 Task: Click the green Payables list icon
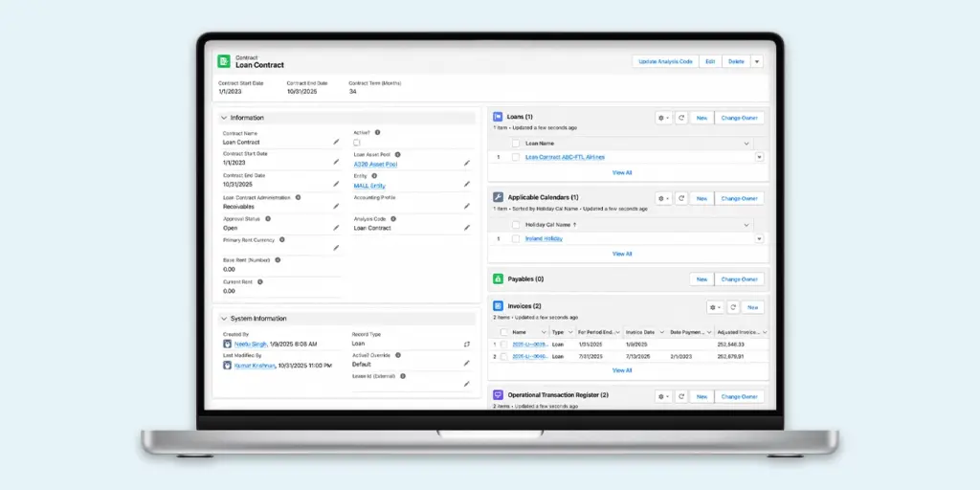pyautogui.click(x=498, y=278)
